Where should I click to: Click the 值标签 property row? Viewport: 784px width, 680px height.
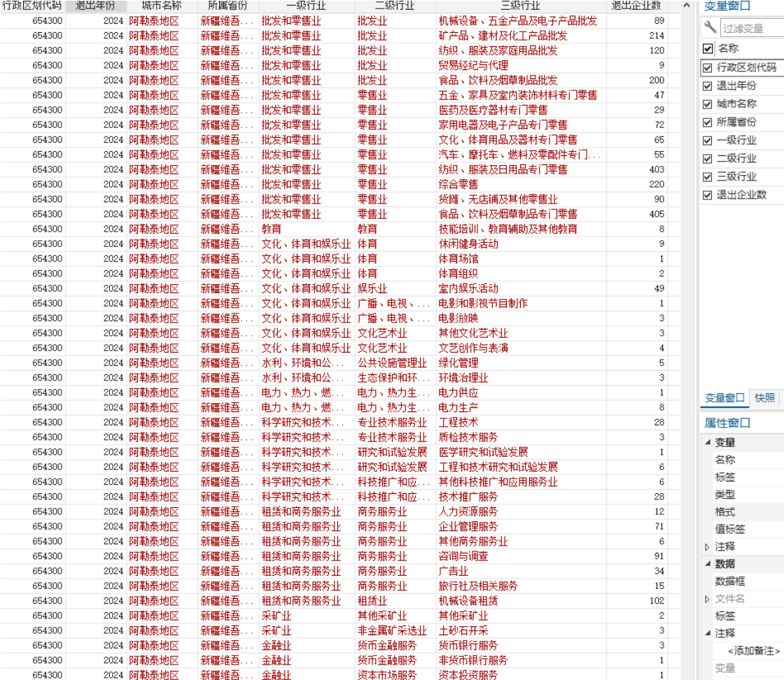[748, 529]
